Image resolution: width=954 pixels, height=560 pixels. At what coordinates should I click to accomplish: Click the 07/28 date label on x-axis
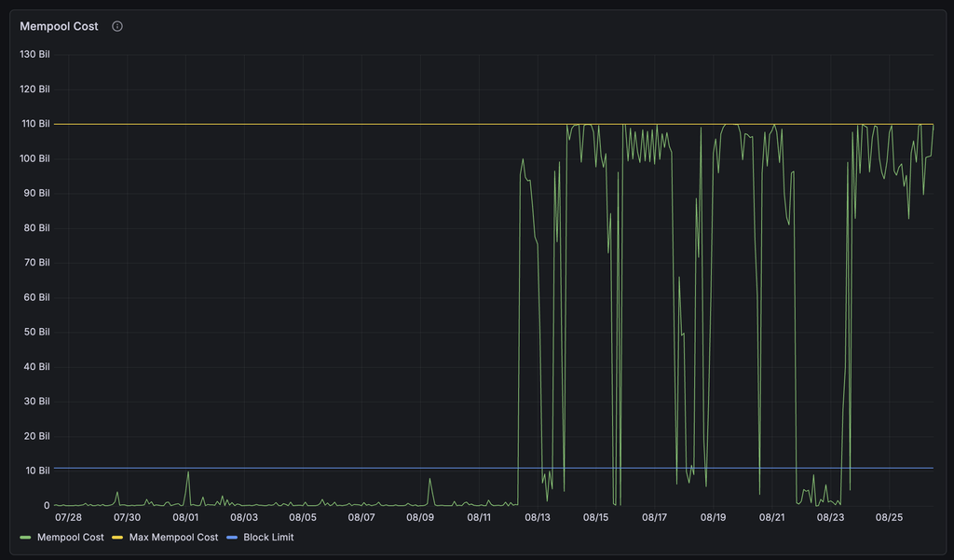68,517
